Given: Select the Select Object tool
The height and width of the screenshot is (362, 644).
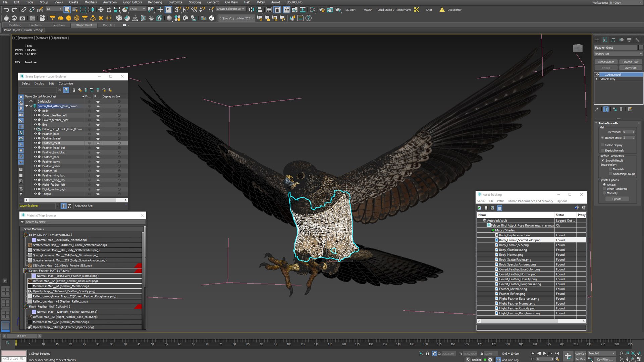Looking at the screenshot, I should pos(67,10).
